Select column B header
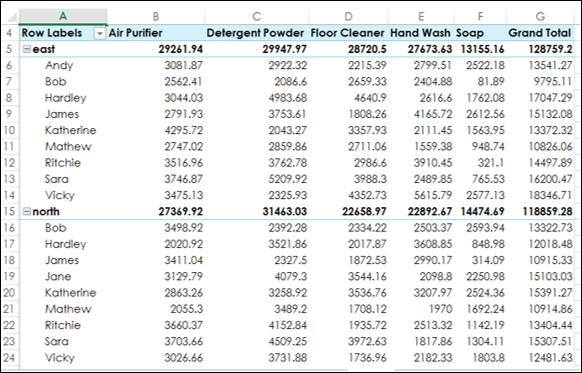 156,16
